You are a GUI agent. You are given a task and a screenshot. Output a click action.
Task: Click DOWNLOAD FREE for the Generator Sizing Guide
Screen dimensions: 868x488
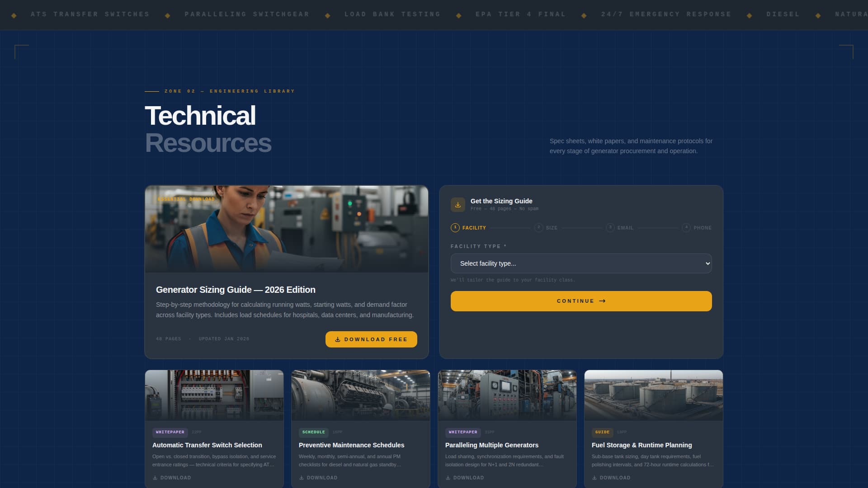[x=371, y=339]
